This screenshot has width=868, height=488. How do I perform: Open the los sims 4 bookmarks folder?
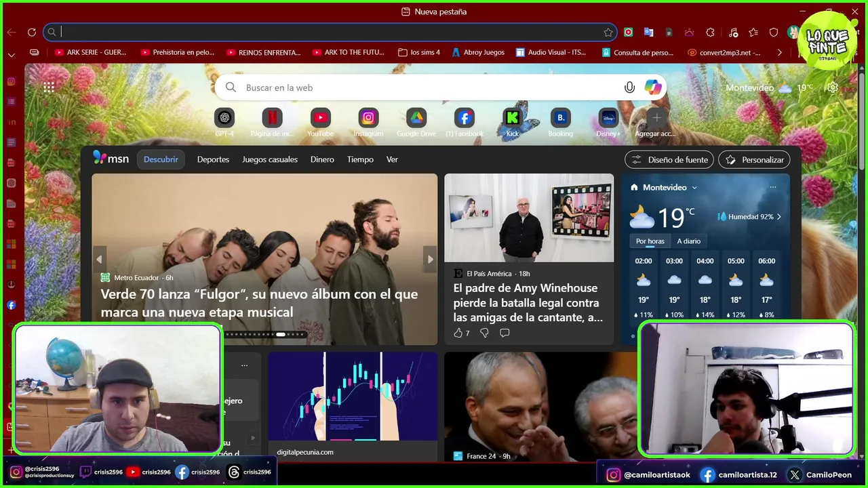tap(419, 52)
